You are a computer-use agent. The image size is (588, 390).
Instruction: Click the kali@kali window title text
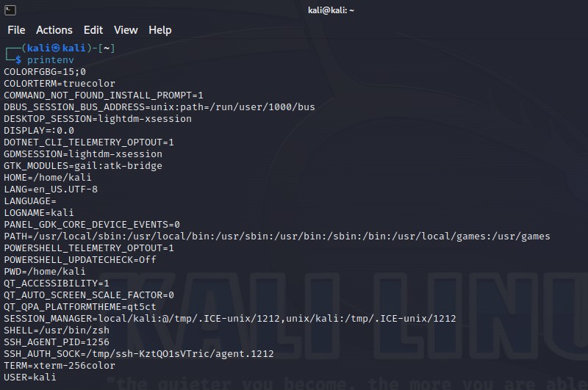tap(331, 10)
